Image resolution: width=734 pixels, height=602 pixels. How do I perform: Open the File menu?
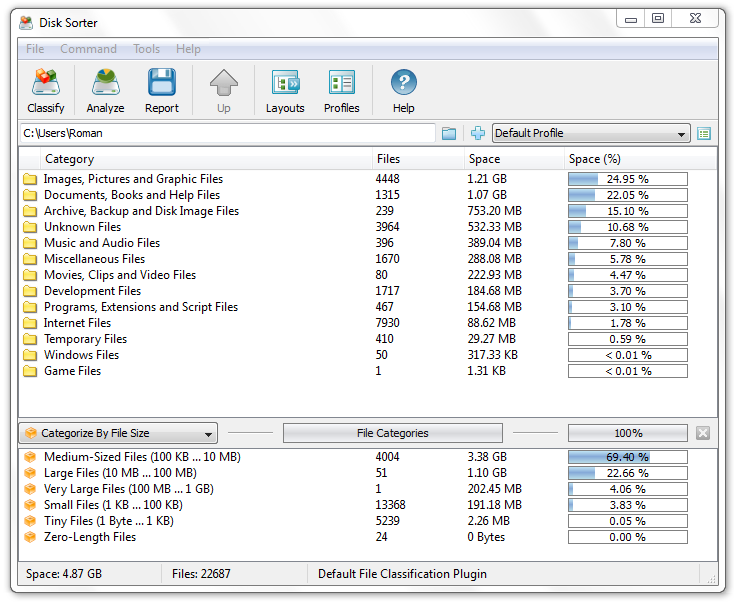pyautogui.click(x=35, y=49)
